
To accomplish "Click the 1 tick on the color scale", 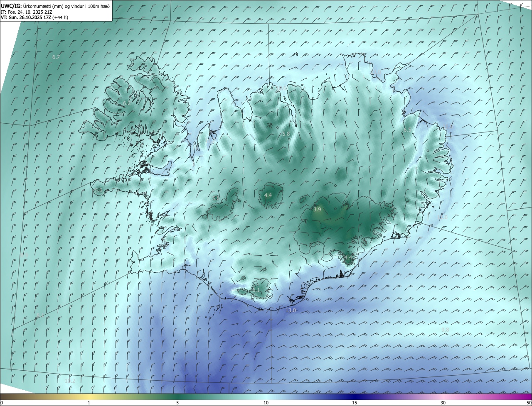I will [89, 403].
